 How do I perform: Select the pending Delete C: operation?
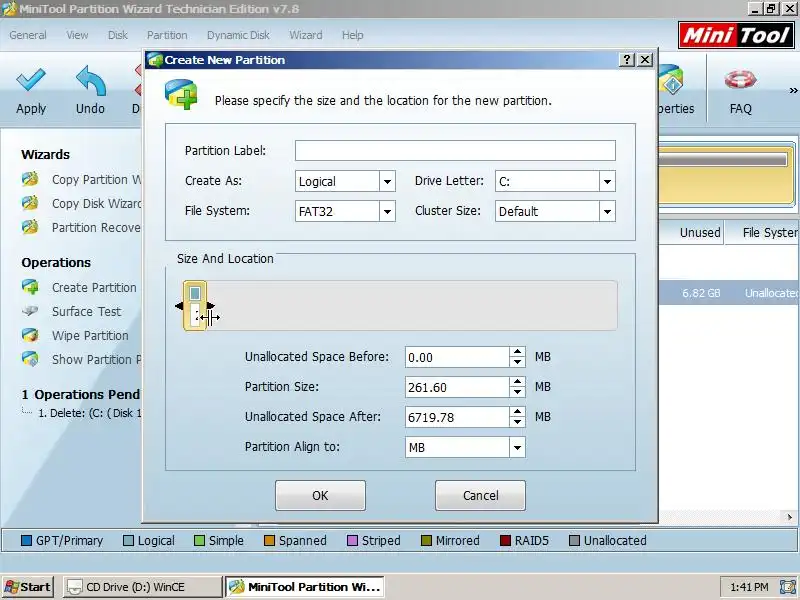[89, 413]
